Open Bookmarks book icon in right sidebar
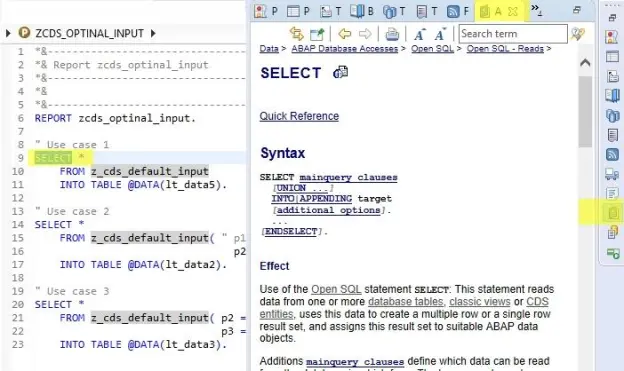624x371 pixels. 612,96
